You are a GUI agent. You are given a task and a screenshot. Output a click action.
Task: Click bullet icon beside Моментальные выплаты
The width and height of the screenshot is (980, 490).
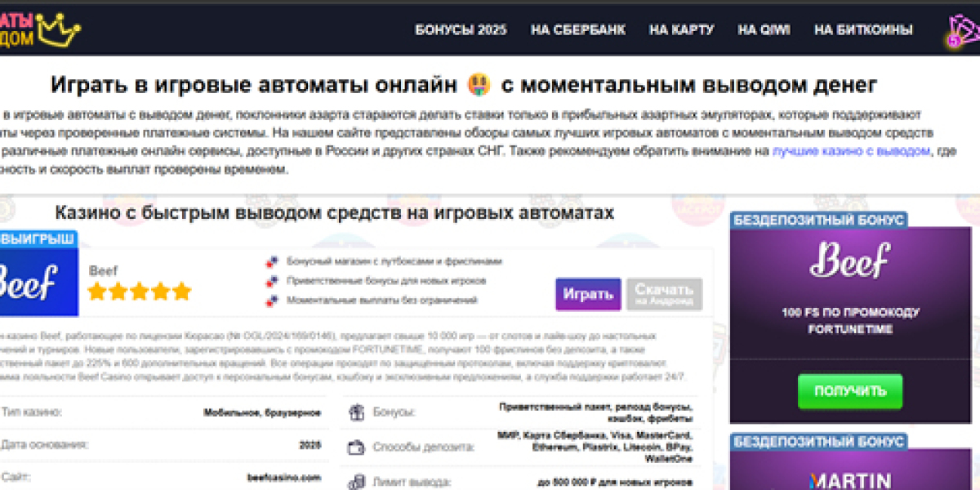click(x=273, y=301)
